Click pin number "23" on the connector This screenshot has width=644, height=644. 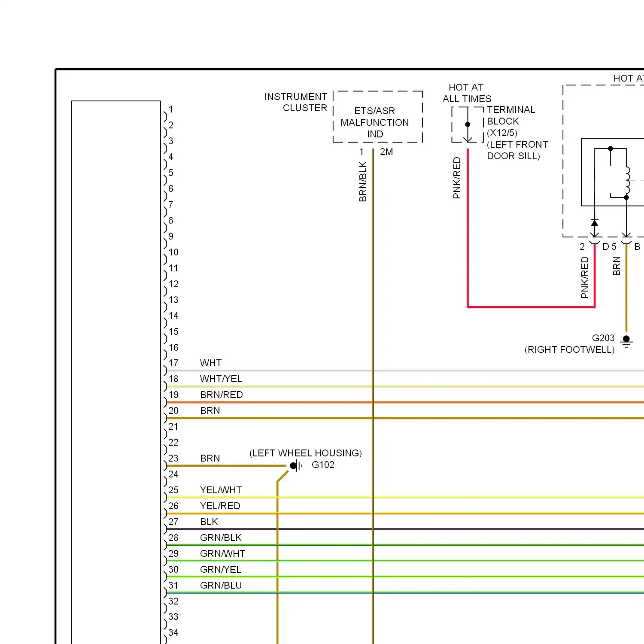click(173, 458)
